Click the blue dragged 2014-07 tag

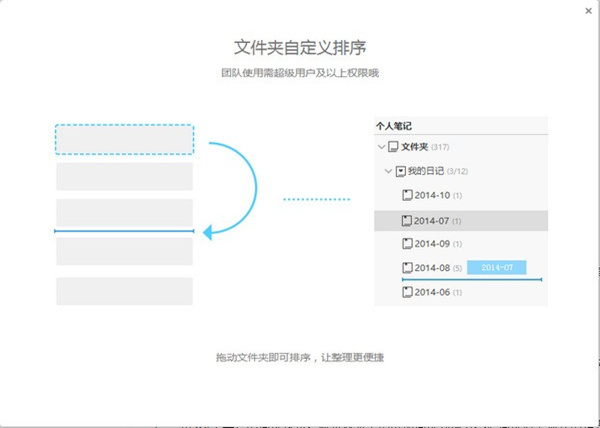click(497, 268)
